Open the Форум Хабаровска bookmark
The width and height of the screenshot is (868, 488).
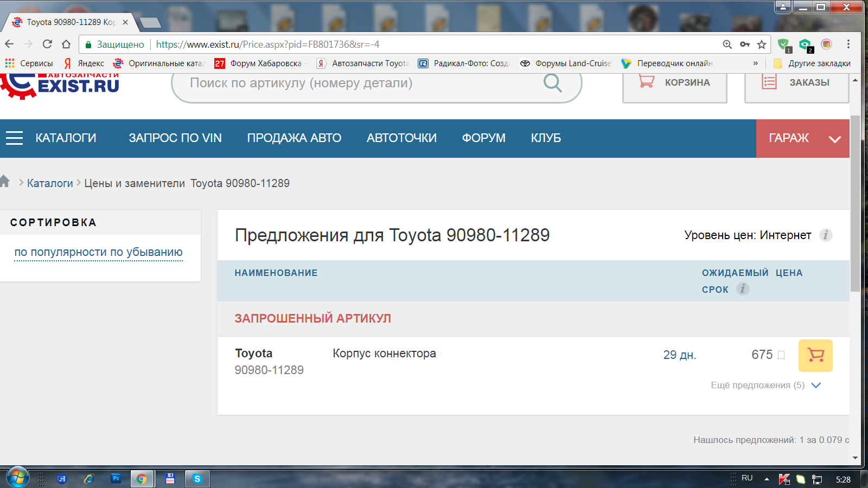[260, 63]
